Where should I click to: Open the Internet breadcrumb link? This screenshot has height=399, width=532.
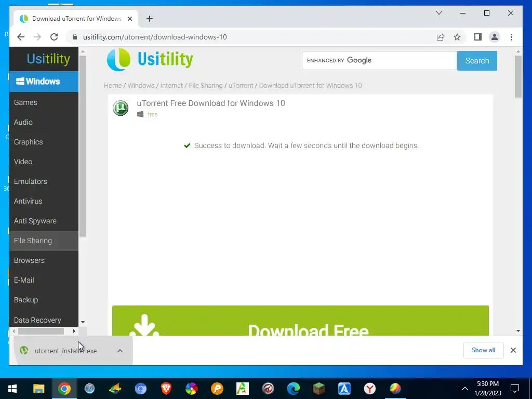click(171, 86)
